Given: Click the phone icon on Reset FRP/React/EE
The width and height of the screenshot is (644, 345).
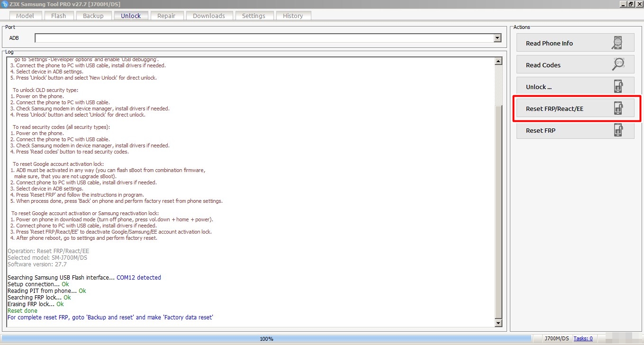Looking at the screenshot, I should tap(618, 108).
